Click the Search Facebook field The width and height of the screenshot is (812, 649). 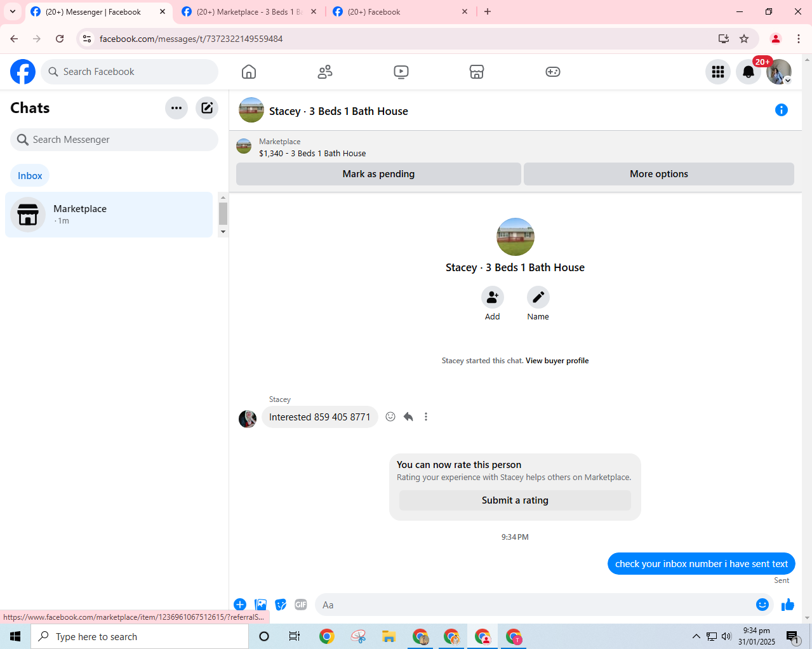130,72
